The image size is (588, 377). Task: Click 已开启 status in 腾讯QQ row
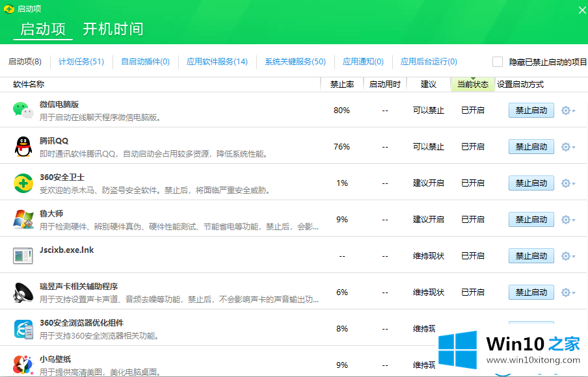pyautogui.click(x=472, y=147)
